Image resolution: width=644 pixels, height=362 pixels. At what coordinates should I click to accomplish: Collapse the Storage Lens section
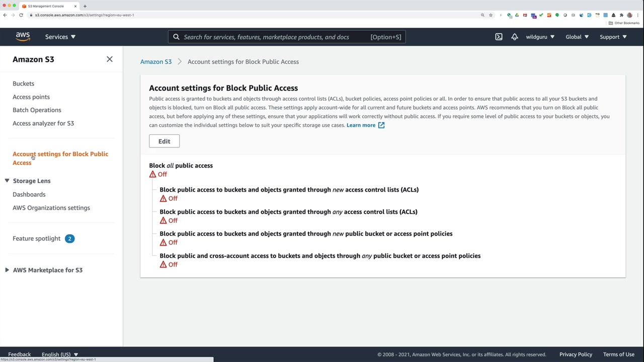click(x=7, y=180)
